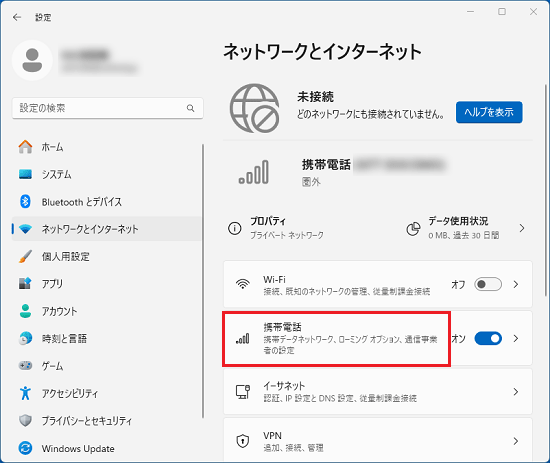Click the アプリ icon in sidebar

(x=25, y=283)
